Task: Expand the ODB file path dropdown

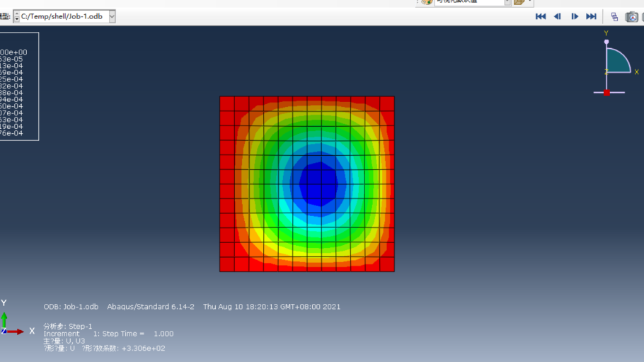Action: (112, 16)
